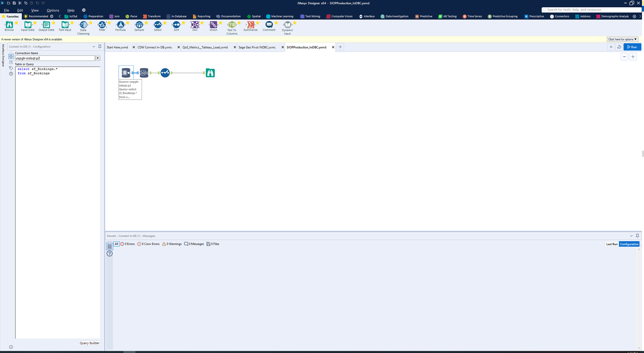Select the Filter tool
644x353 pixels.
(x=102, y=26)
